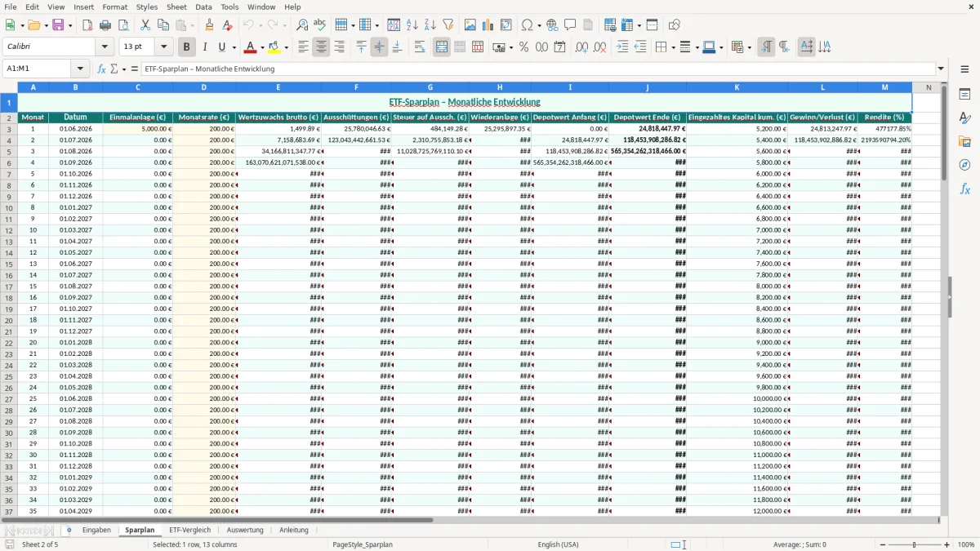
Task: Click the Font Color red swatch
Action: point(250,47)
